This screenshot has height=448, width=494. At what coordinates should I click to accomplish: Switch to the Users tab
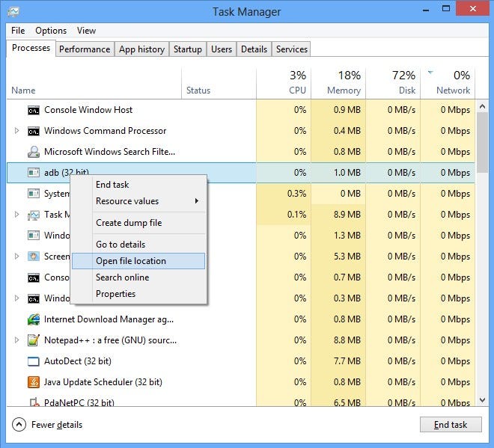click(222, 49)
